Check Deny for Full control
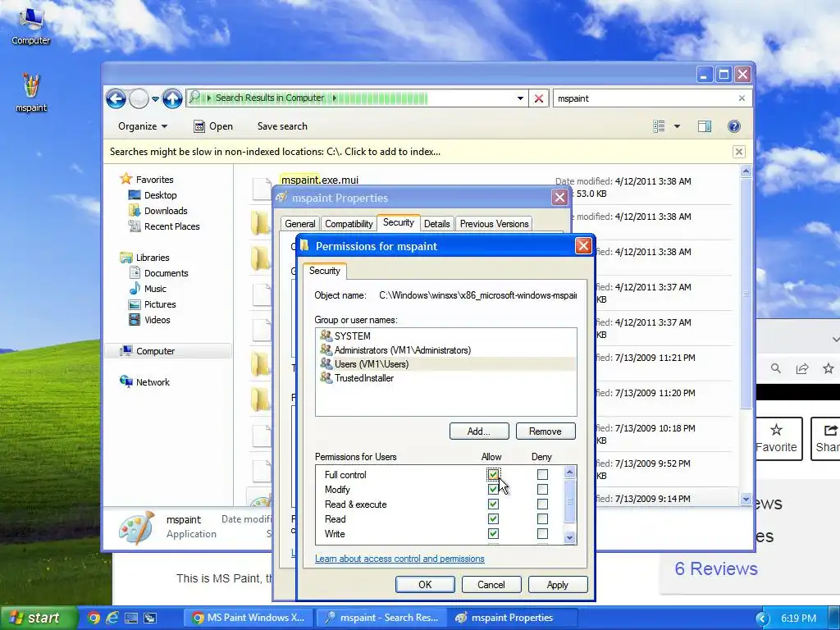The image size is (840, 630). [x=543, y=475]
